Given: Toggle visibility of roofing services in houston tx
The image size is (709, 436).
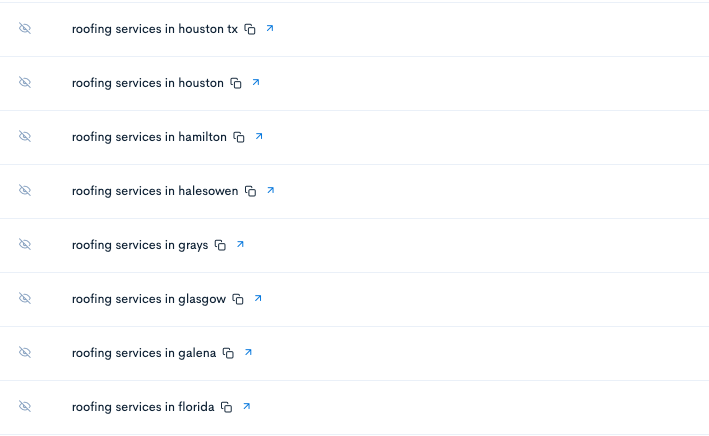Looking at the screenshot, I should [25, 28].
